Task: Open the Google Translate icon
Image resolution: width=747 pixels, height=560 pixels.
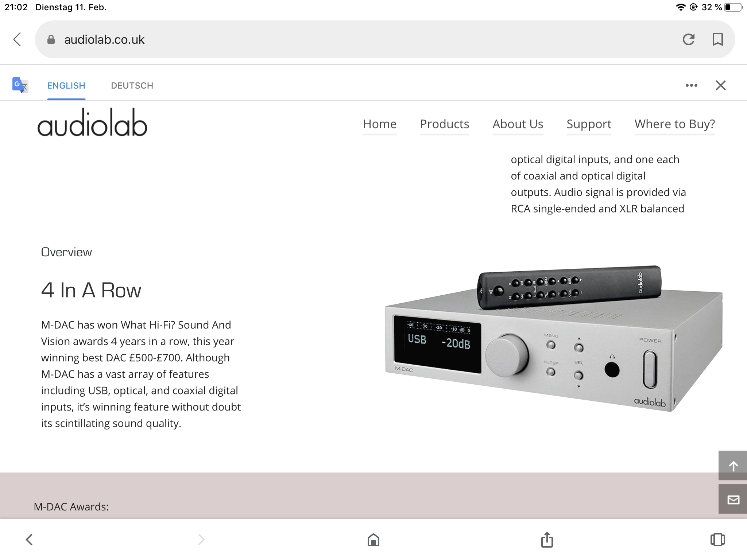Action: (x=20, y=85)
